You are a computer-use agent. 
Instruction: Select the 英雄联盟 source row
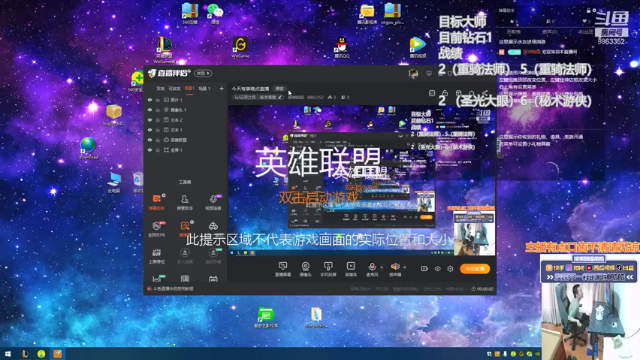pyautogui.click(x=186, y=140)
